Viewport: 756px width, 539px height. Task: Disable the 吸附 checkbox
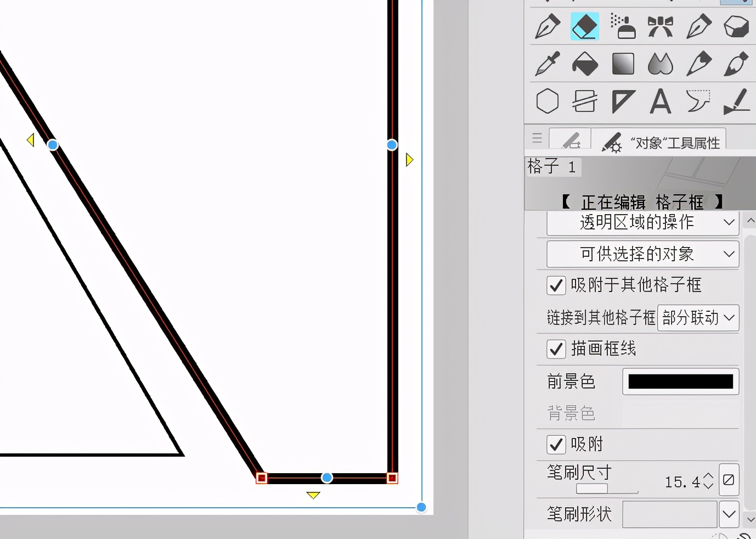(x=556, y=444)
